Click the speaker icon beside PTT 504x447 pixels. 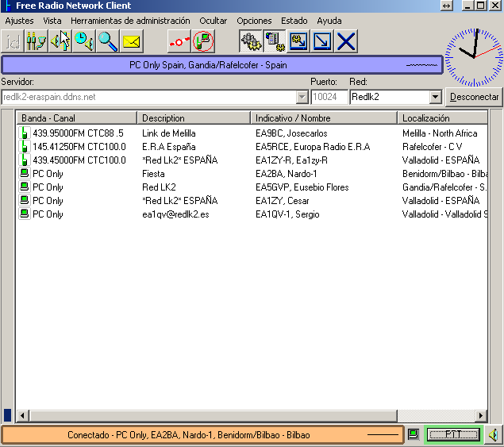coord(494,434)
